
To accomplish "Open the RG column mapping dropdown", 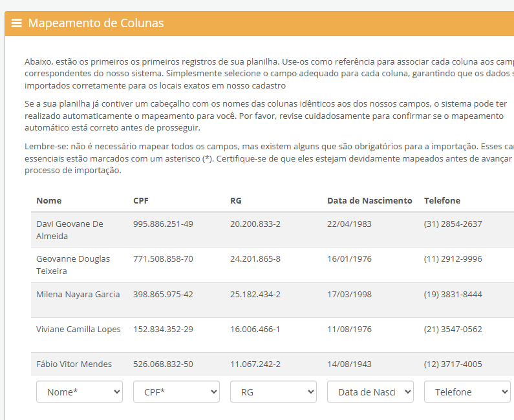I will tap(273, 392).
